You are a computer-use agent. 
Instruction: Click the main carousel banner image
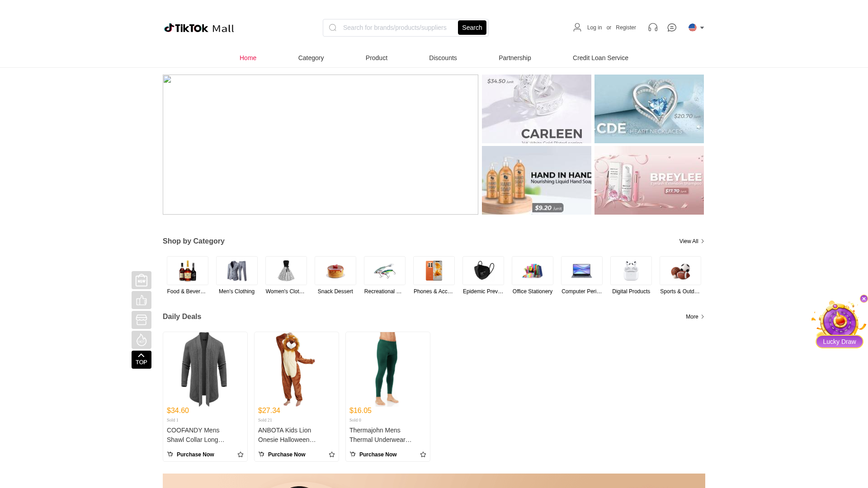[321, 145]
